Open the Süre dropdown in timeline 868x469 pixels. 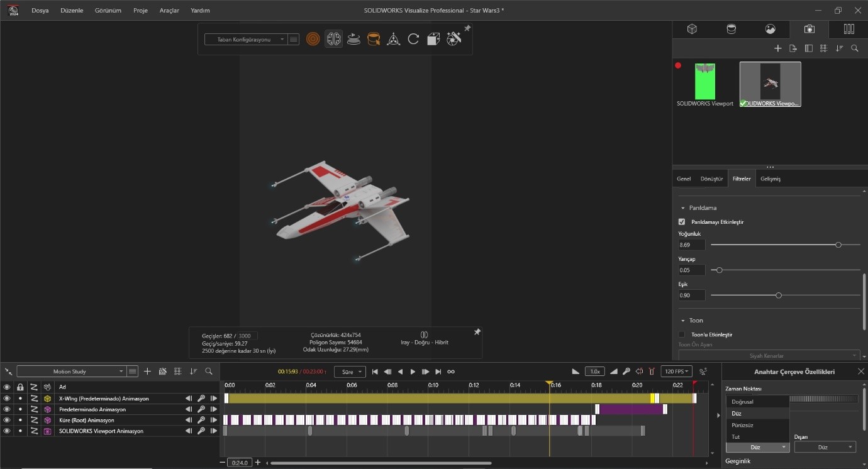coord(349,372)
